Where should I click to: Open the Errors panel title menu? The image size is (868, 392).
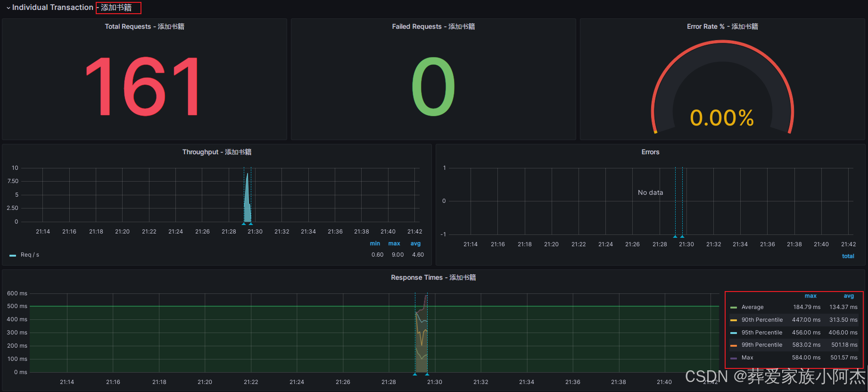tap(650, 152)
